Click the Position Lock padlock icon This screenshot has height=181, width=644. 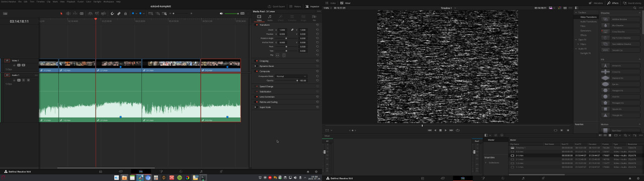[125, 14]
